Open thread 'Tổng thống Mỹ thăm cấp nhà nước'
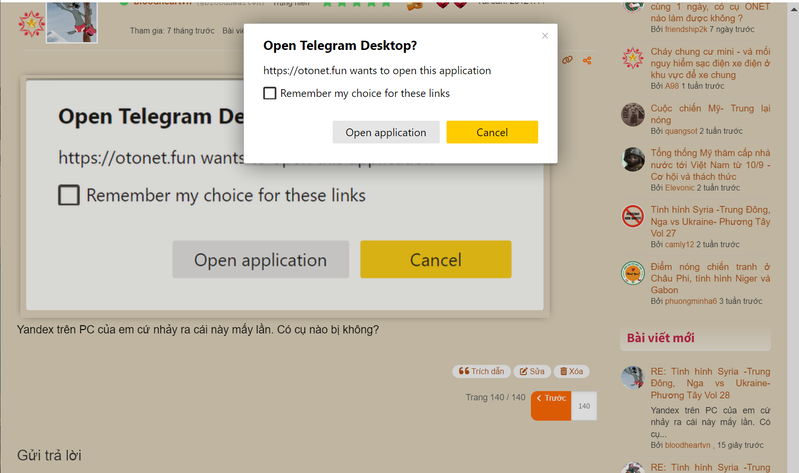Image resolution: width=799 pixels, height=473 pixels. coord(710,165)
